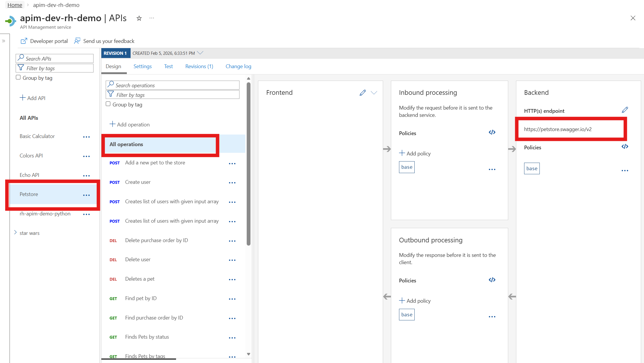644x363 pixels.
Task: Star apim-dev-rh-demo as favorite
Action: [x=139, y=18]
